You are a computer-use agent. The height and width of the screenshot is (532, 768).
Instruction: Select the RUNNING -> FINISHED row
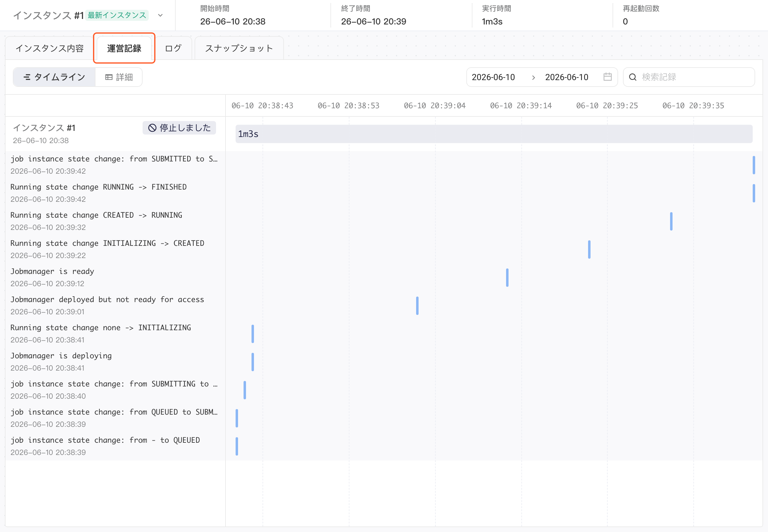[x=115, y=193]
